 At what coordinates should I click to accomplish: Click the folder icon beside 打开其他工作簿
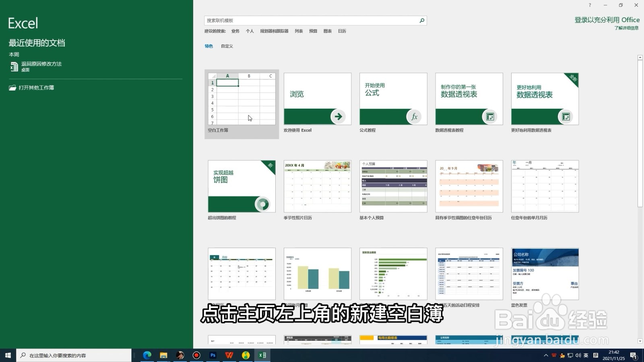[x=12, y=88]
